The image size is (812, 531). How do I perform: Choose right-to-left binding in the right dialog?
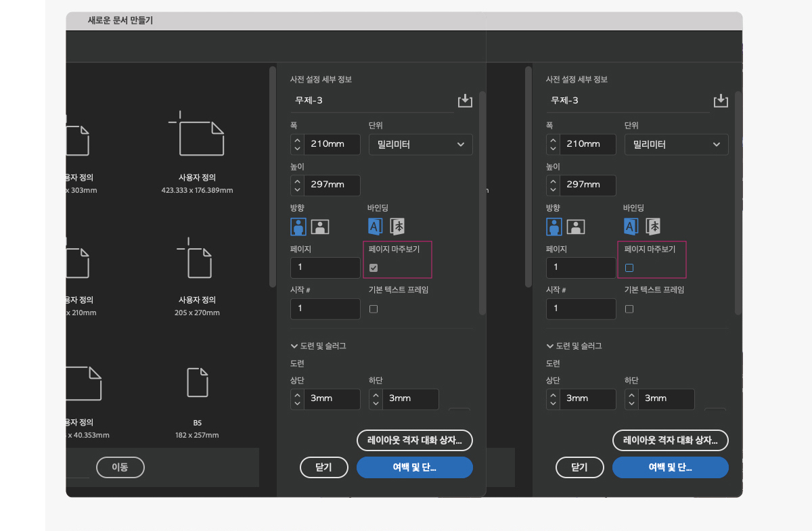pos(653,227)
